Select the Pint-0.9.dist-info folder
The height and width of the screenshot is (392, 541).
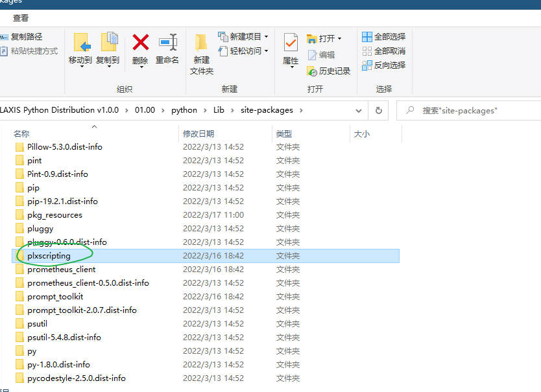(x=58, y=174)
